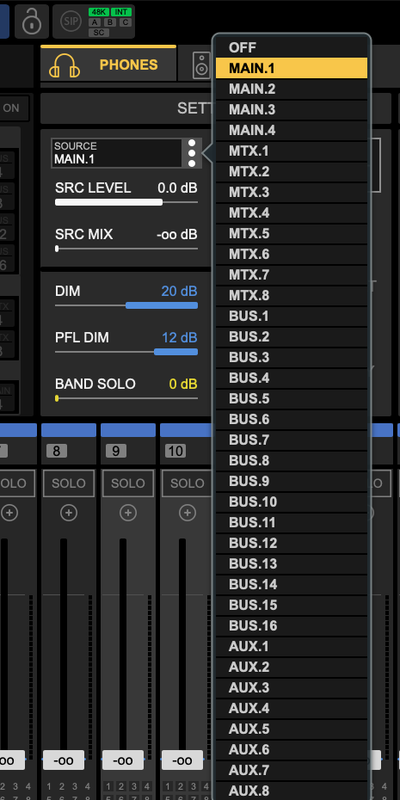The image size is (400, 800).
Task: Choose MTX.3 in source list
Action: tap(291, 192)
